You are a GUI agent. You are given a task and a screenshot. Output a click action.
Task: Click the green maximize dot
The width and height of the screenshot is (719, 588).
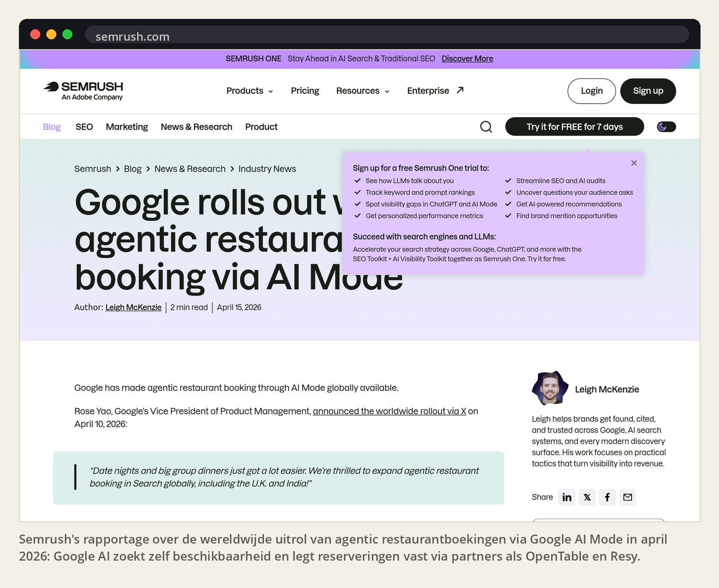68,34
